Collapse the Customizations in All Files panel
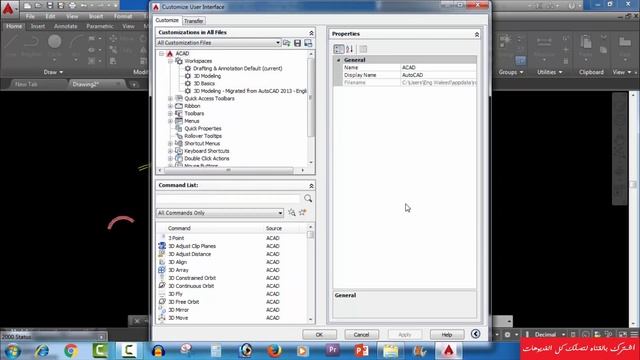640x360 pixels. click(311, 33)
